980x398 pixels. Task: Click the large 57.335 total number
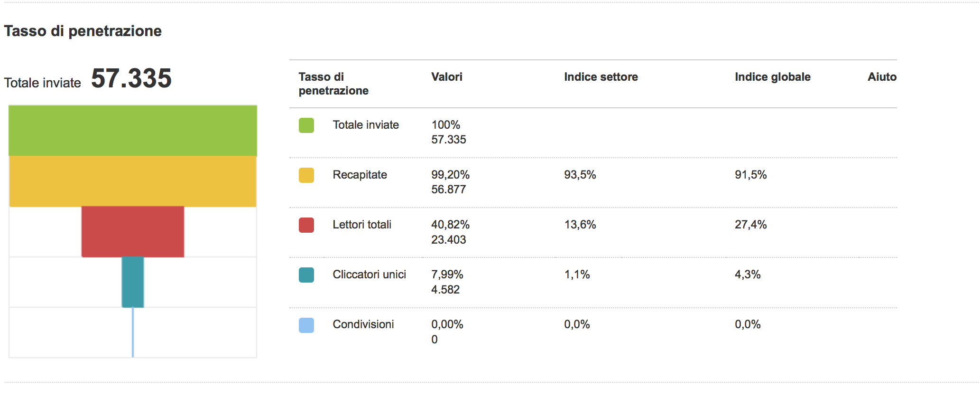click(131, 78)
